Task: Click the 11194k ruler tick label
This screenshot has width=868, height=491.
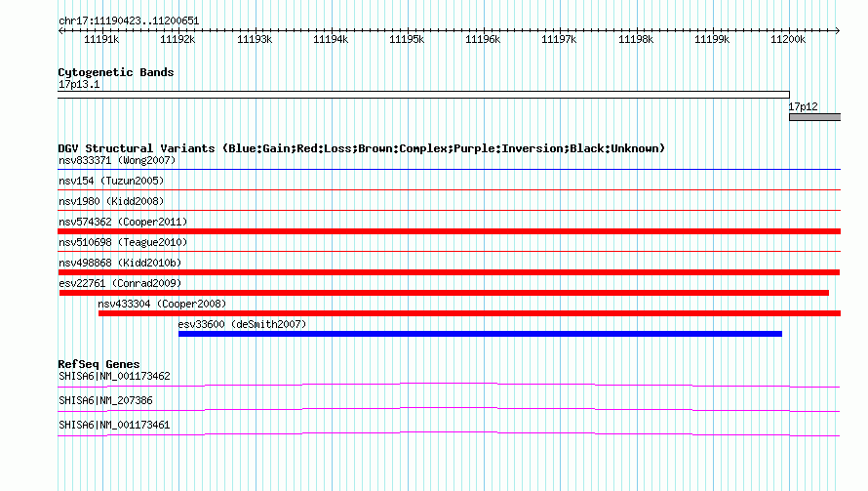Action: pyautogui.click(x=331, y=39)
